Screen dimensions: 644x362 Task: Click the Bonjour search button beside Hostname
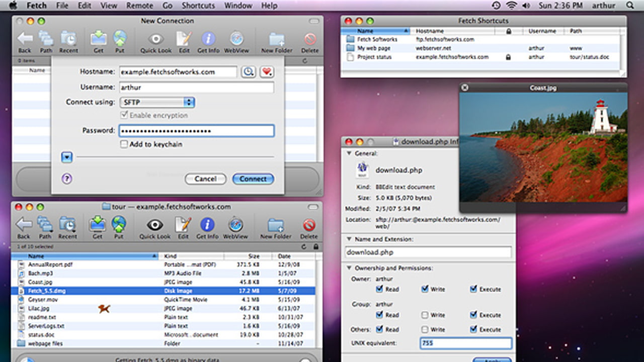point(248,72)
